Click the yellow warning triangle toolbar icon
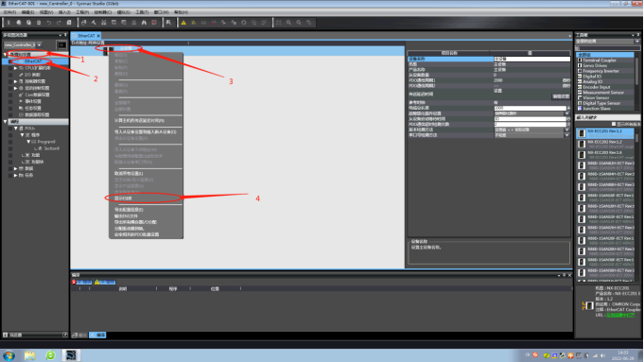This screenshot has height=362, width=644. point(183,23)
